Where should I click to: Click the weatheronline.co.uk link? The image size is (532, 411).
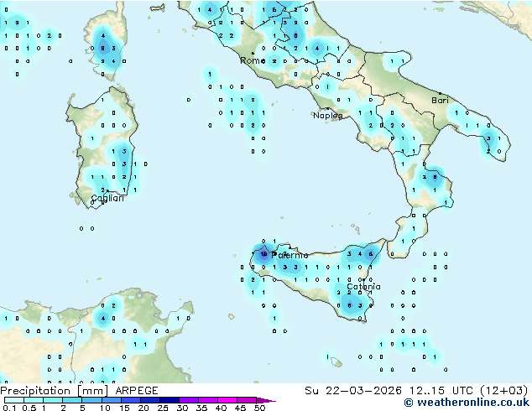click(x=467, y=403)
